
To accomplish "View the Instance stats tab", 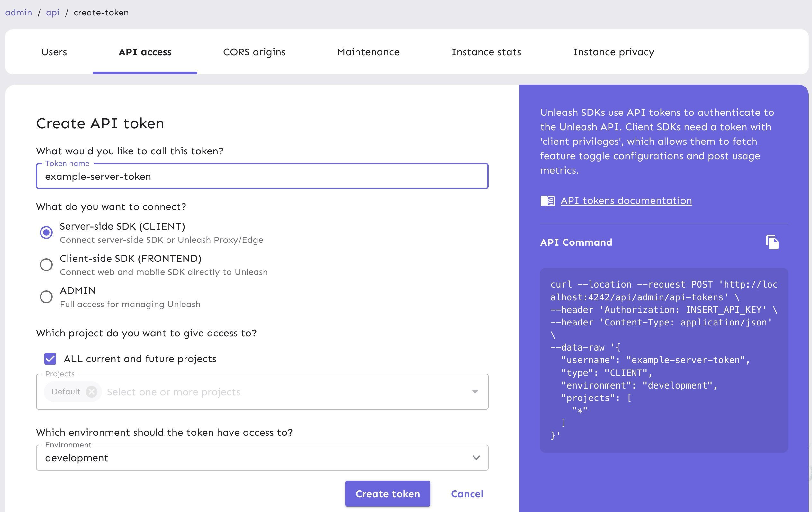I will [486, 52].
